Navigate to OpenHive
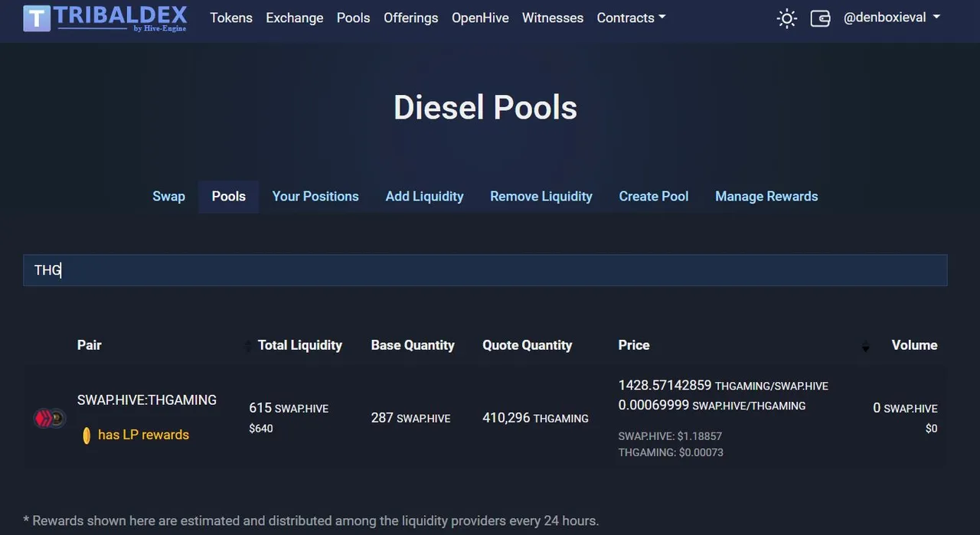Viewport: 980px width, 535px height. (480, 18)
